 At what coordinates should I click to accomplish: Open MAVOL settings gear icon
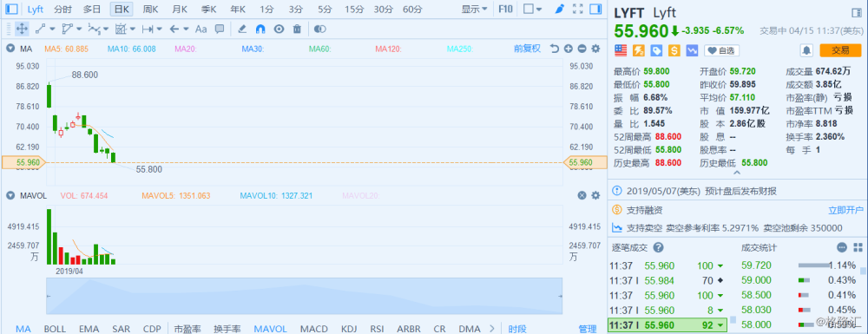tap(595, 195)
